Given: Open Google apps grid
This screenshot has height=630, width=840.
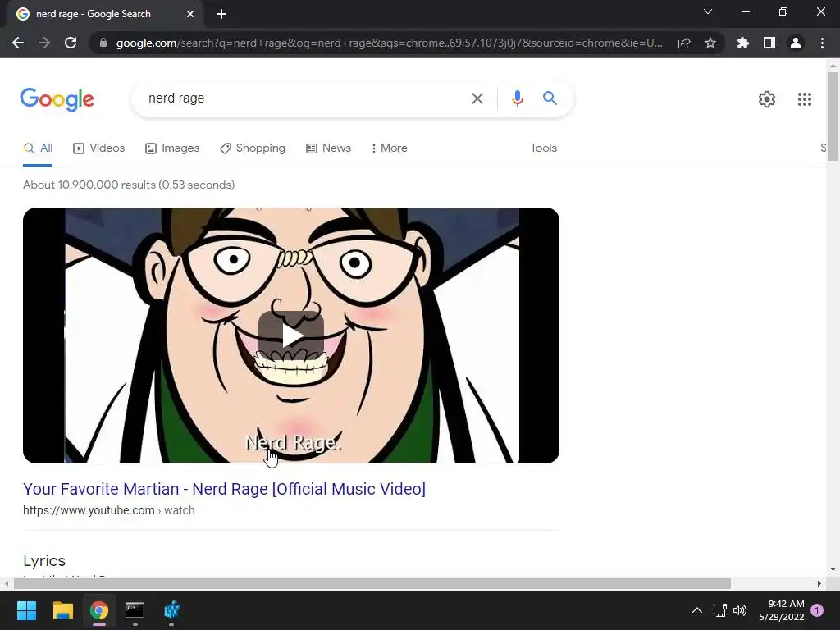Looking at the screenshot, I should [x=804, y=99].
